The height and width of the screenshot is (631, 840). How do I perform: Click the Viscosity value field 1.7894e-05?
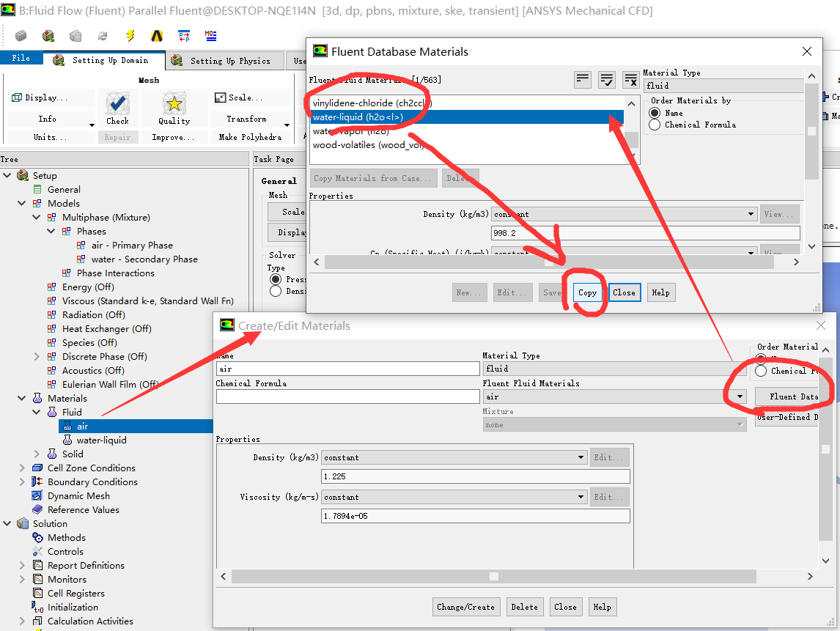(475, 516)
